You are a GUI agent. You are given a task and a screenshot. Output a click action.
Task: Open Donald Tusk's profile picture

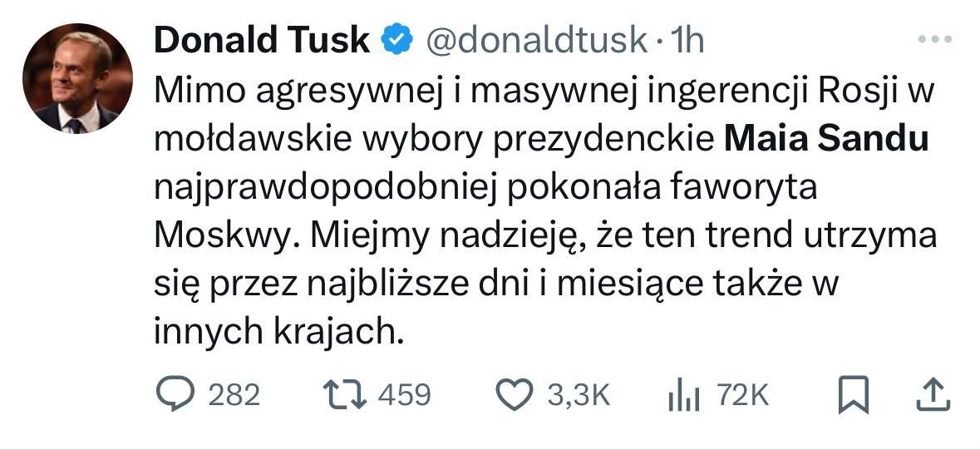point(76,78)
